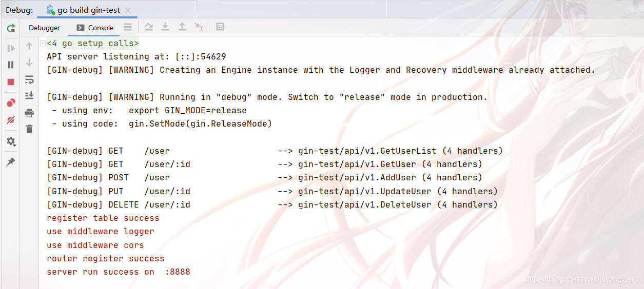Click the up stack trace arrow
The height and width of the screenshot is (289, 644).
29,47
